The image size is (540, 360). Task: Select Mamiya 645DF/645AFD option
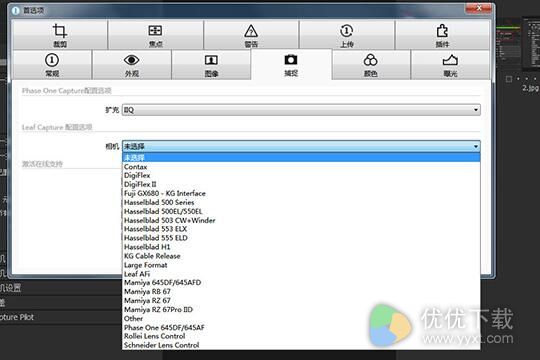[301, 282]
